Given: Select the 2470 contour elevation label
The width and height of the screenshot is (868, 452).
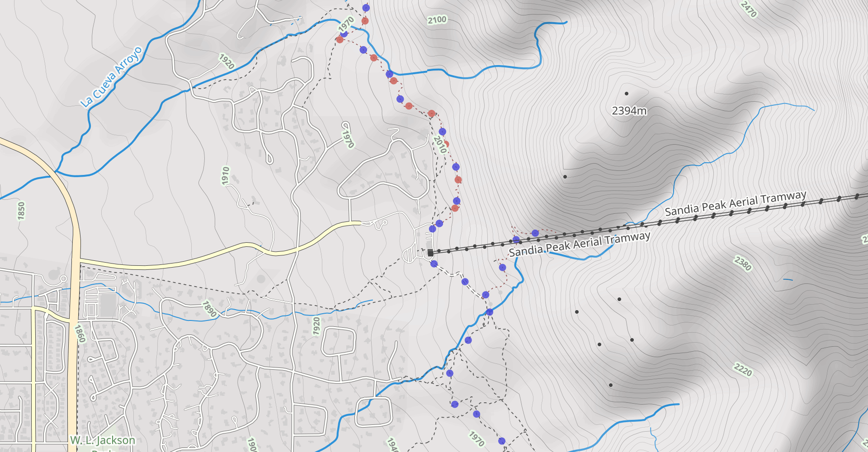Looking at the screenshot, I should (x=749, y=9).
